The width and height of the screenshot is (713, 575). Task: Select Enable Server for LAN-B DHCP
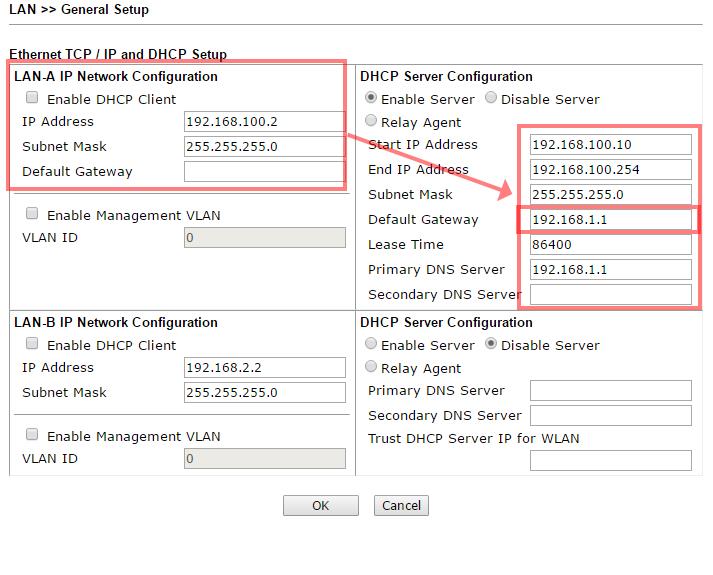pos(372,344)
